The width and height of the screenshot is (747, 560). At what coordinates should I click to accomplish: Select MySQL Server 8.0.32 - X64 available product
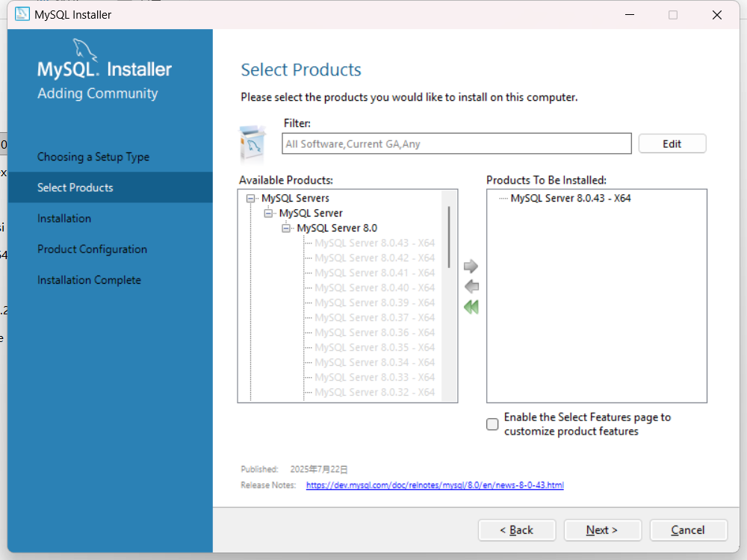374,392
